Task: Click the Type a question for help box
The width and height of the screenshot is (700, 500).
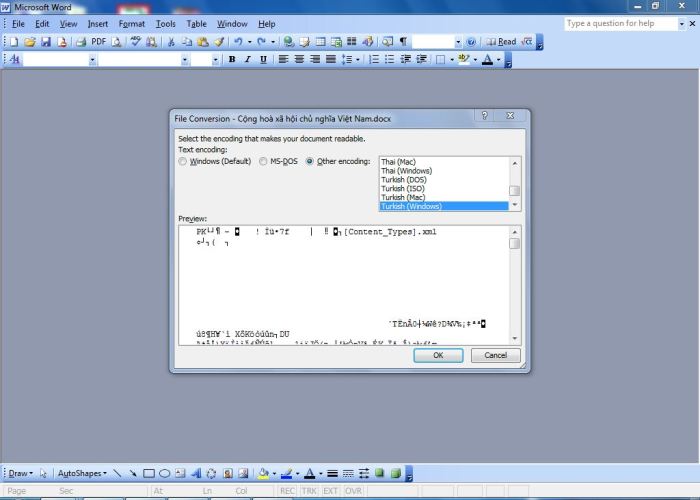Action: [621, 24]
